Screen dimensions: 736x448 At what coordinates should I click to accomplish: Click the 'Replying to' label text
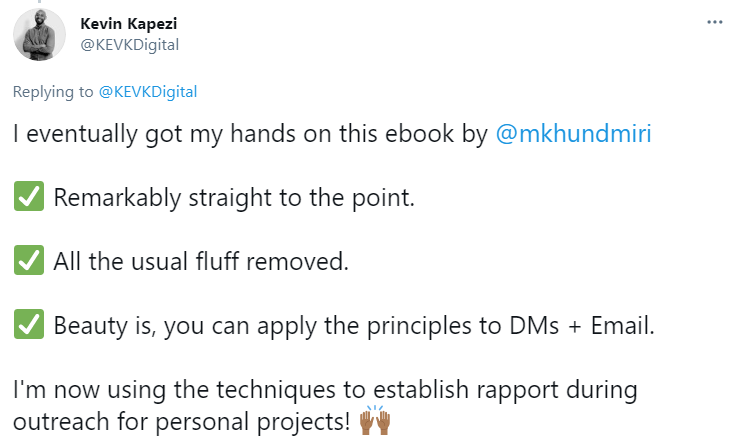click(x=53, y=92)
